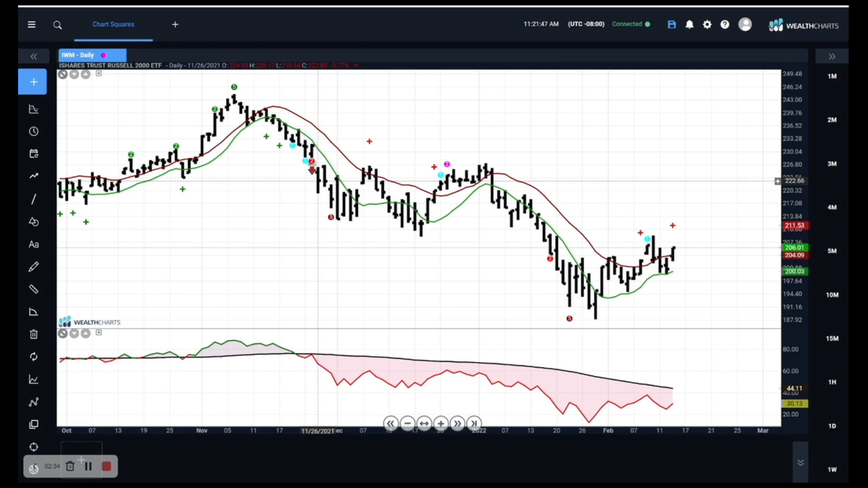Click the WealthCharts logo in header
The image size is (868, 488).
(804, 25)
